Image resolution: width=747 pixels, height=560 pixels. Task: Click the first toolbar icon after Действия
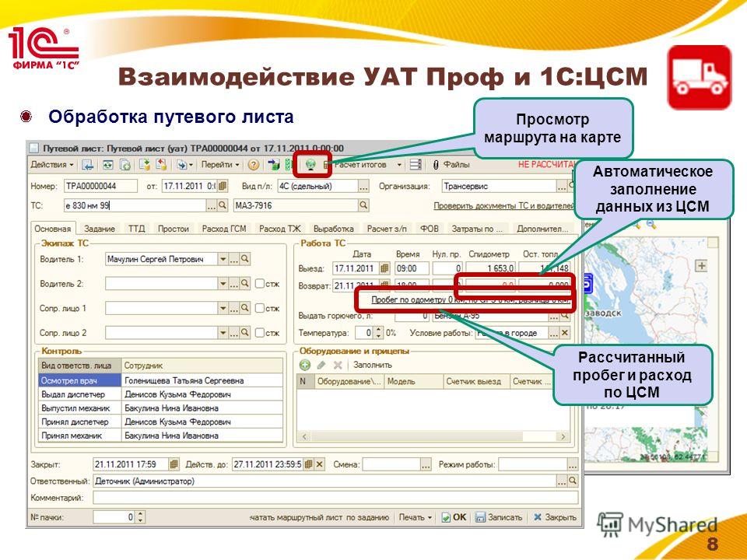click(88, 165)
